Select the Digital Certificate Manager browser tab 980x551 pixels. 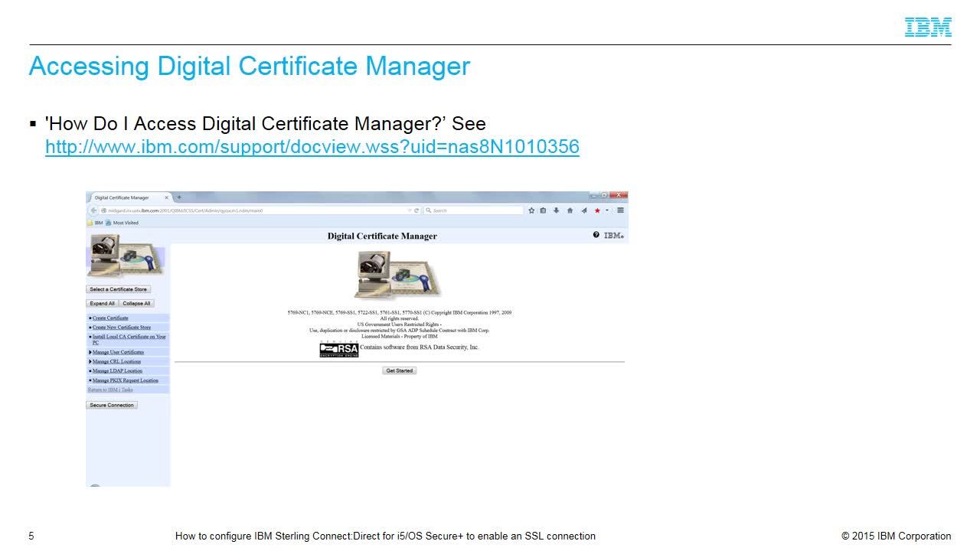[129, 197]
